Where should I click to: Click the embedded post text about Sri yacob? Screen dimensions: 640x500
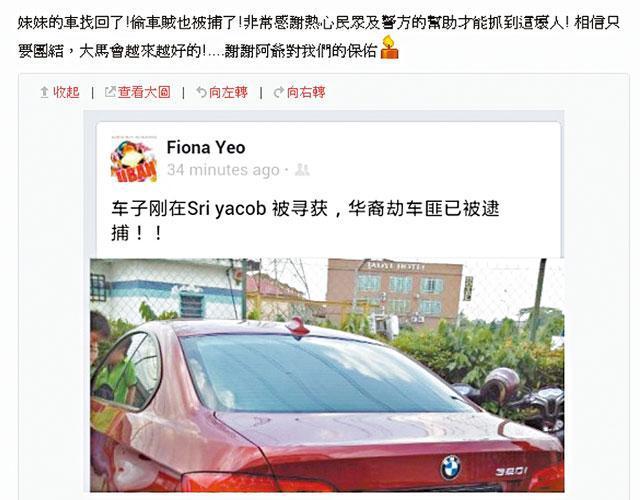click(305, 221)
